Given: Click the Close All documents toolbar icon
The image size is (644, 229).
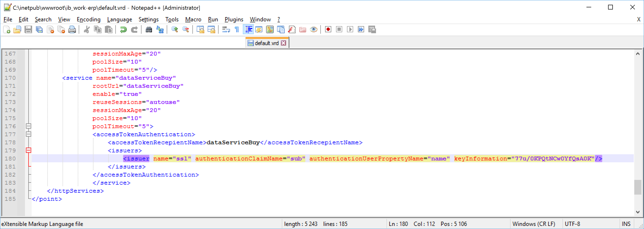Looking at the screenshot, I should tap(61, 30).
